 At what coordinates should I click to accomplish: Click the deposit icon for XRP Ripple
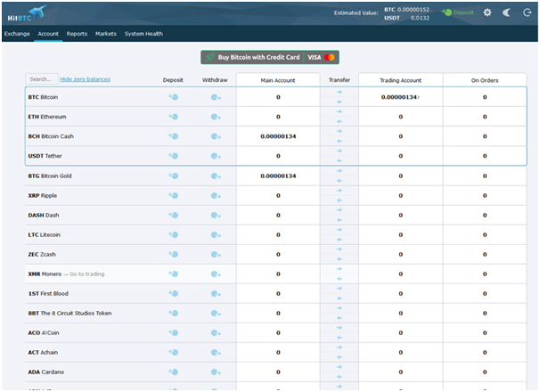173,196
